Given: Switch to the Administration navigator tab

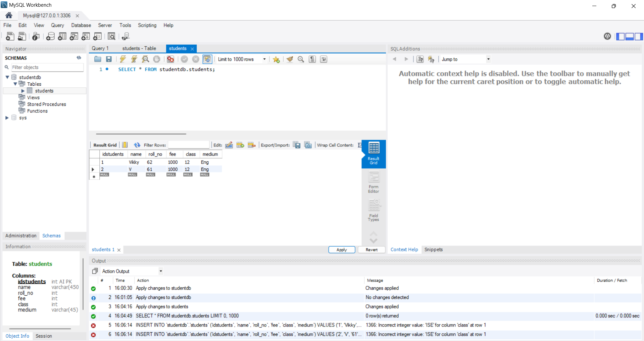Looking at the screenshot, I should tap(21, 236).
